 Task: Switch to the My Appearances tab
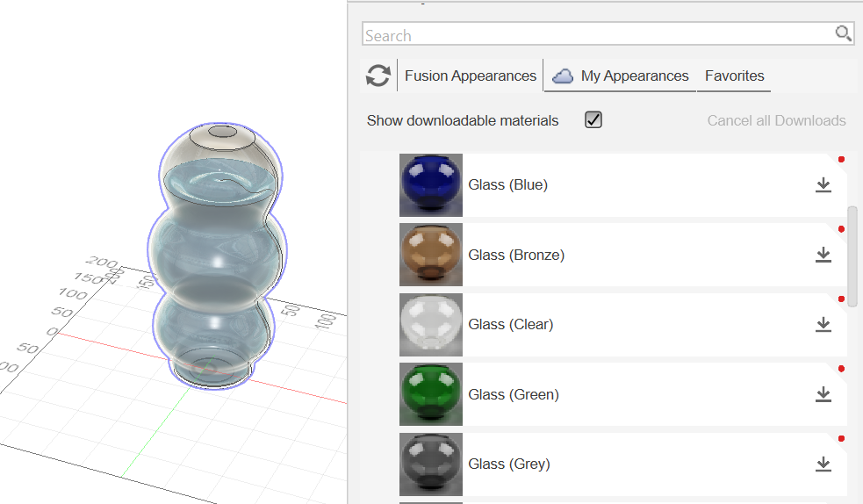(x=634, y=76)
